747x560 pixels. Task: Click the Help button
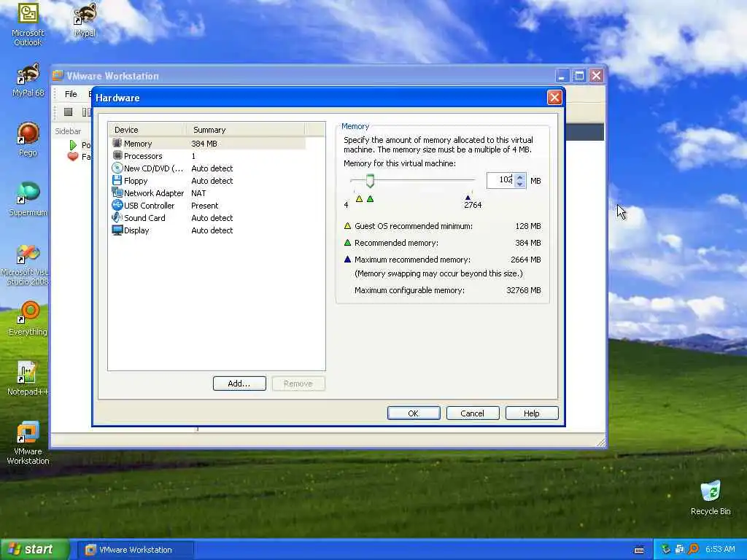click(532, 413)
